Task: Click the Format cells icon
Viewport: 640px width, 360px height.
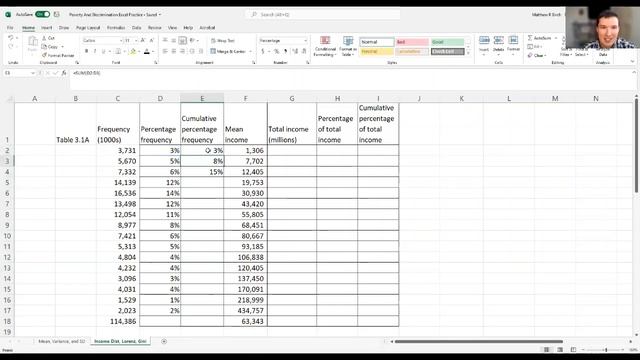Action: (513, 44)
